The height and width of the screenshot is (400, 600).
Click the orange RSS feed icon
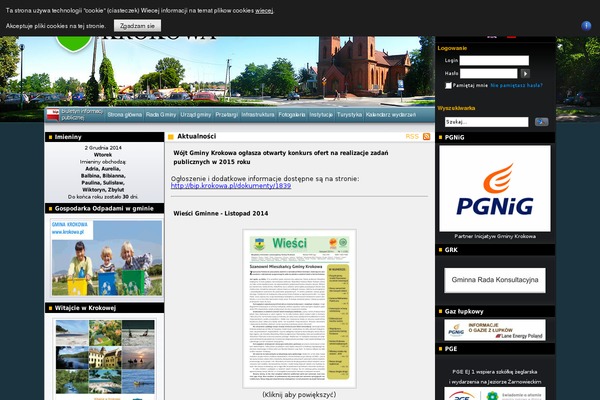(x=427, y=137)
